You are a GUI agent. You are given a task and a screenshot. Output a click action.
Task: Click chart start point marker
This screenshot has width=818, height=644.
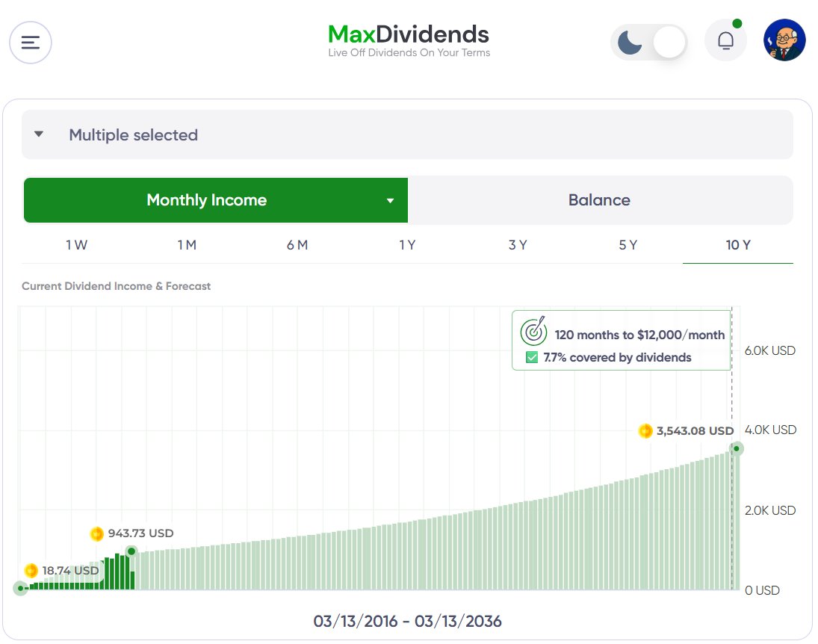point(20,589)
